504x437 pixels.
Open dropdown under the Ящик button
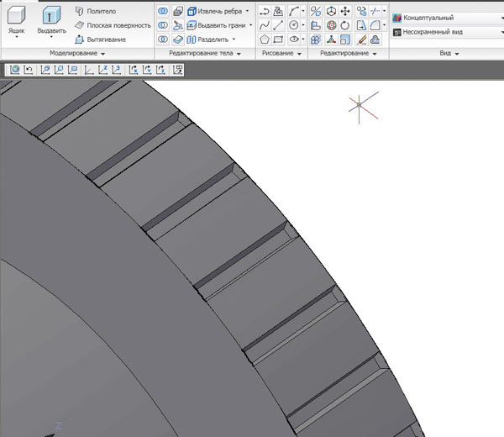[x=17, y=37]
